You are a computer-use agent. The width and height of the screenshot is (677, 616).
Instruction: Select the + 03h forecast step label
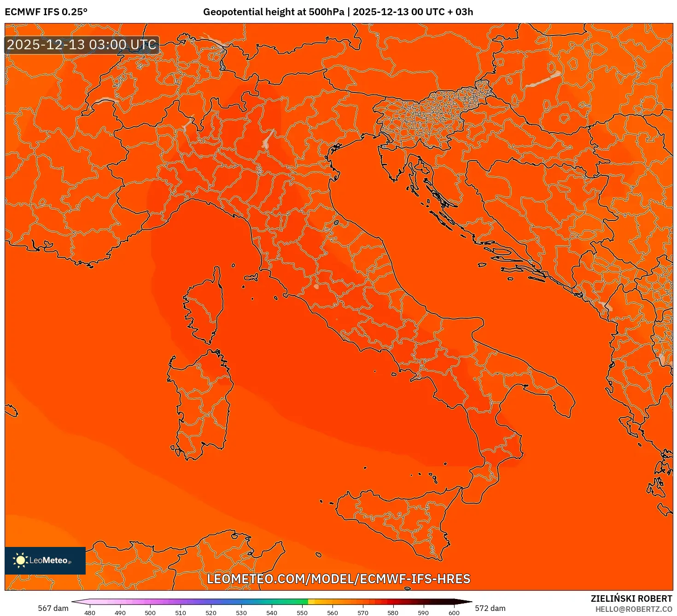coord(461,12)
